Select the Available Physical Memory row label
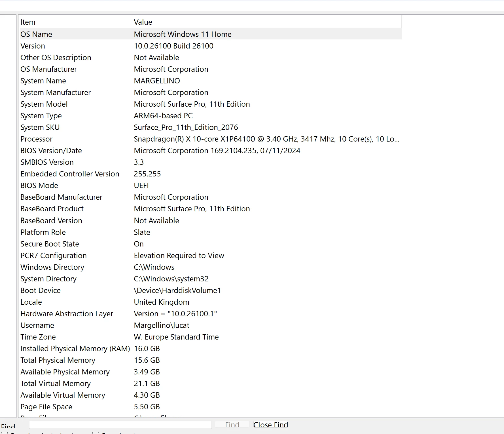The image size is (504, 434). coord(65,372)
